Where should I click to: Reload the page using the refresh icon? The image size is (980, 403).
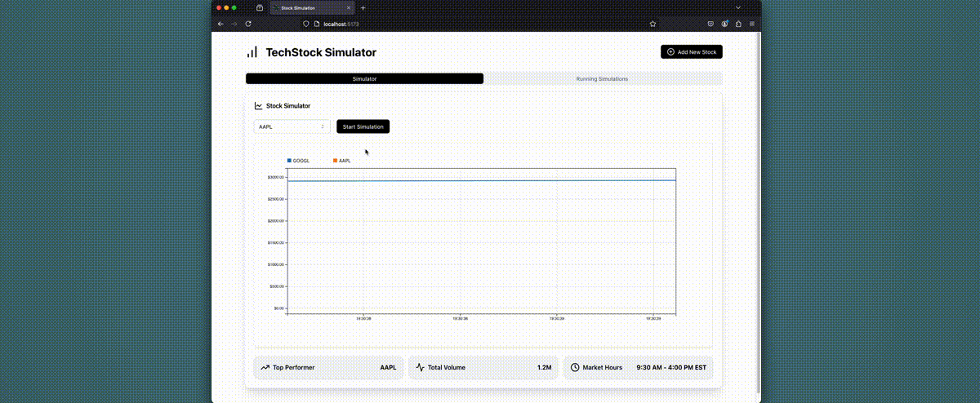coord(248,24)
